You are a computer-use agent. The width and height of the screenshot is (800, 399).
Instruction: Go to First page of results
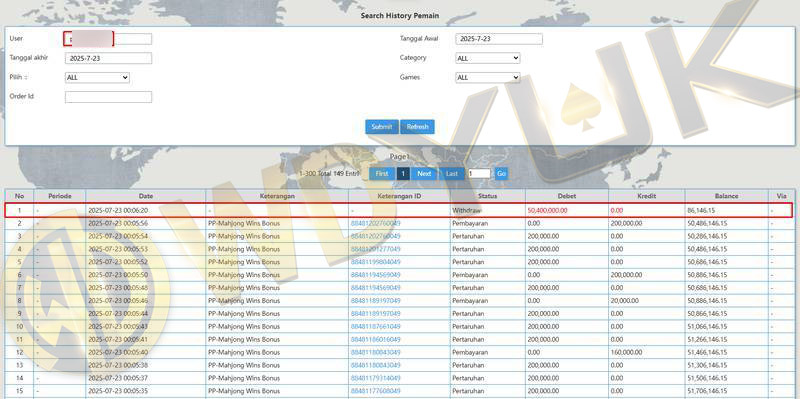point(382,173)
